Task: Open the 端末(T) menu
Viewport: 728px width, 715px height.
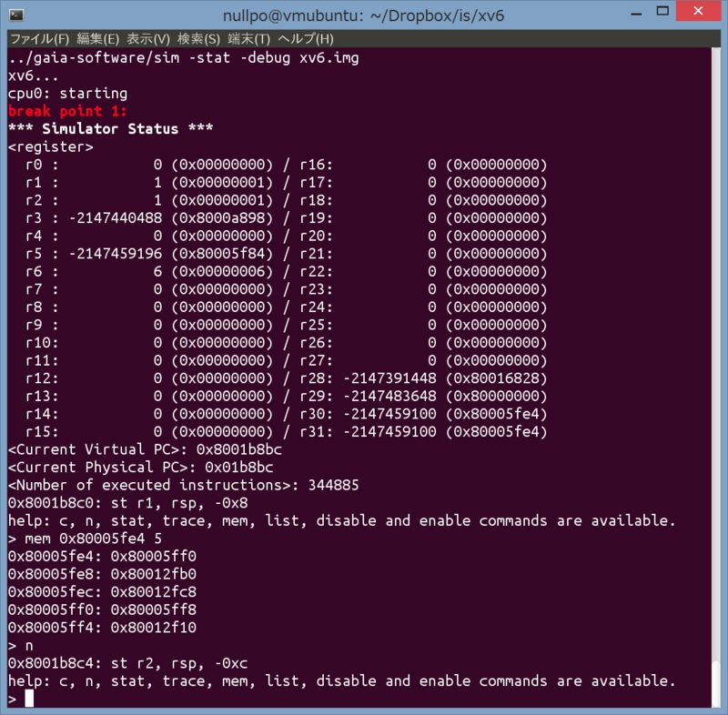Action: pyautogui.click(x=248, y=39)
